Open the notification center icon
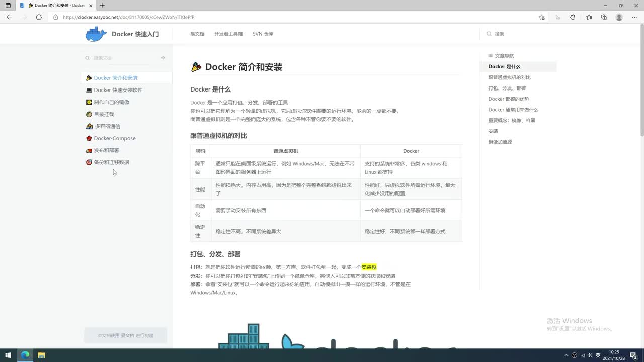Image resolution: width=644 pixels, height=362 pixels. (x=634, y=355)
